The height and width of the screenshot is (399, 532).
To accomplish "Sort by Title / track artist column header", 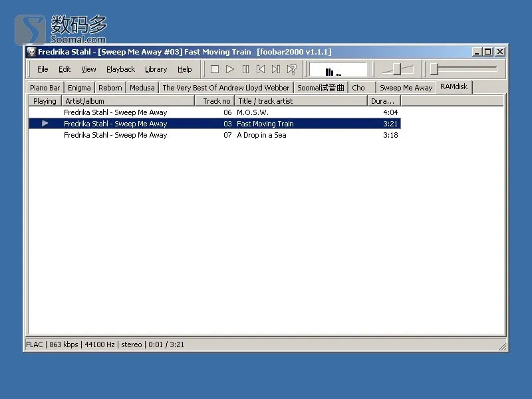I will [x=301, y=101].
